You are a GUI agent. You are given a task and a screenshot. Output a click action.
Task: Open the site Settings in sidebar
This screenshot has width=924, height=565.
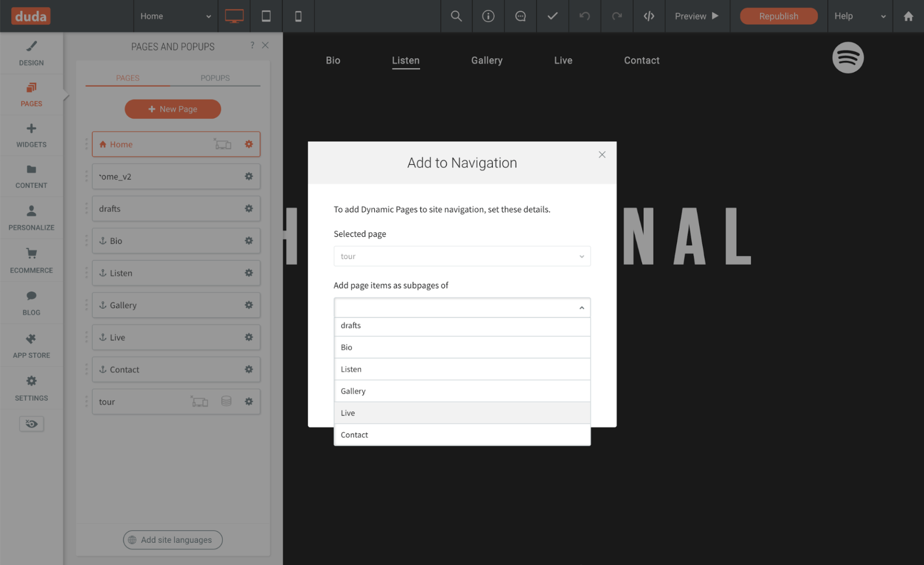point(31,388)
